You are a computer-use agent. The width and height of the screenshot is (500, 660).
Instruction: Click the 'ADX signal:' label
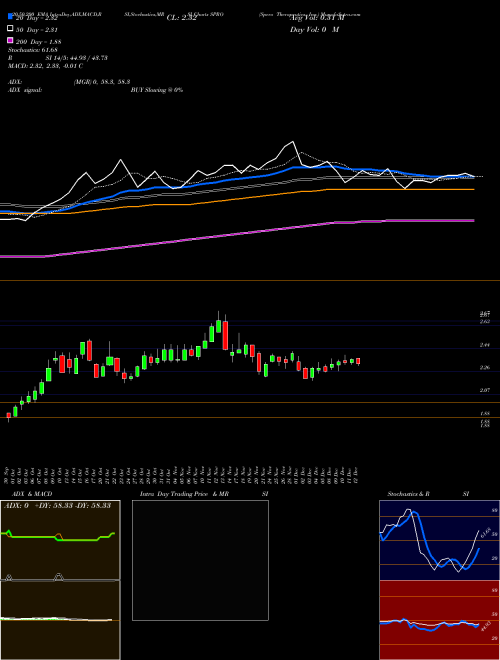click(25, 90)
